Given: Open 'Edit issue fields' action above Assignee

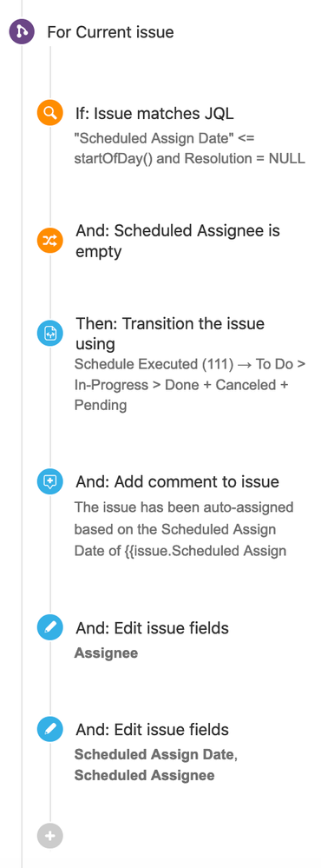Looking at the screenshot, I should [152, 627].
